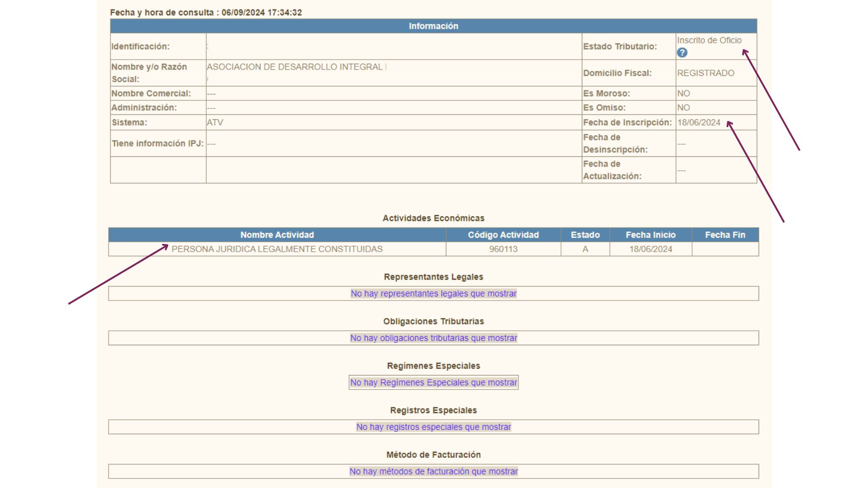Click the 'Inscrito de Oficio' status text
This screenshot has width=868, height=488.
click(x=709, y=40)
